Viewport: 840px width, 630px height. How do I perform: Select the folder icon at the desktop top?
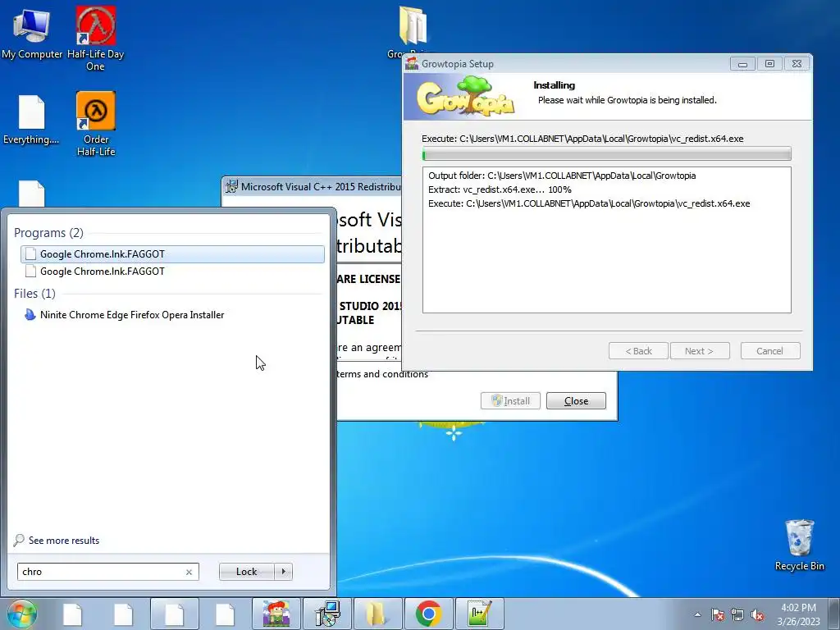pyautogui.click(x=413, y=25)
